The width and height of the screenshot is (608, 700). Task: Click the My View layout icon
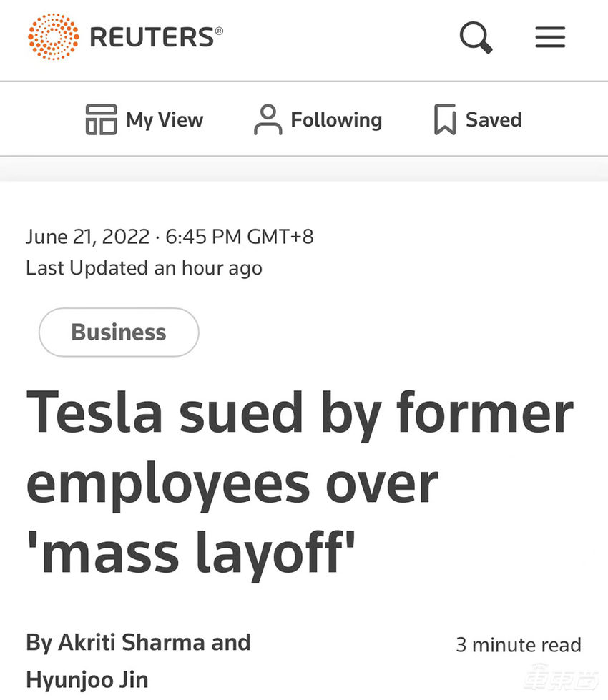101,119
